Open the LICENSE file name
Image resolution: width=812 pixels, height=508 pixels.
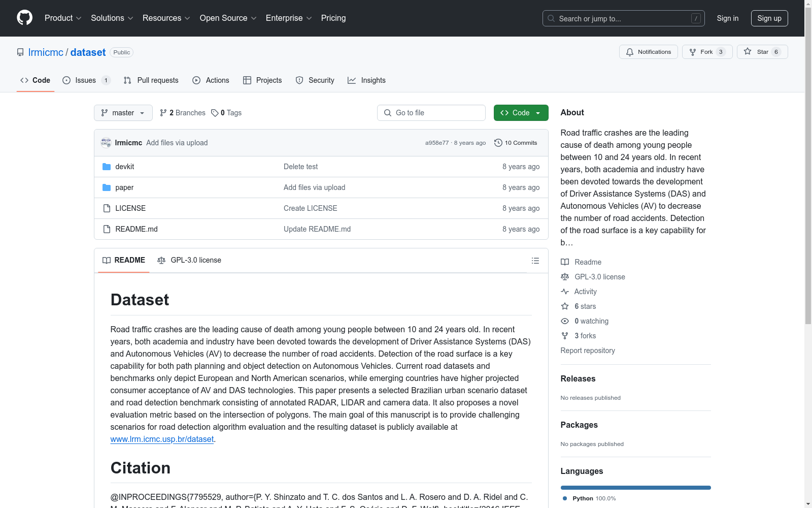click(x=130, y=208)
